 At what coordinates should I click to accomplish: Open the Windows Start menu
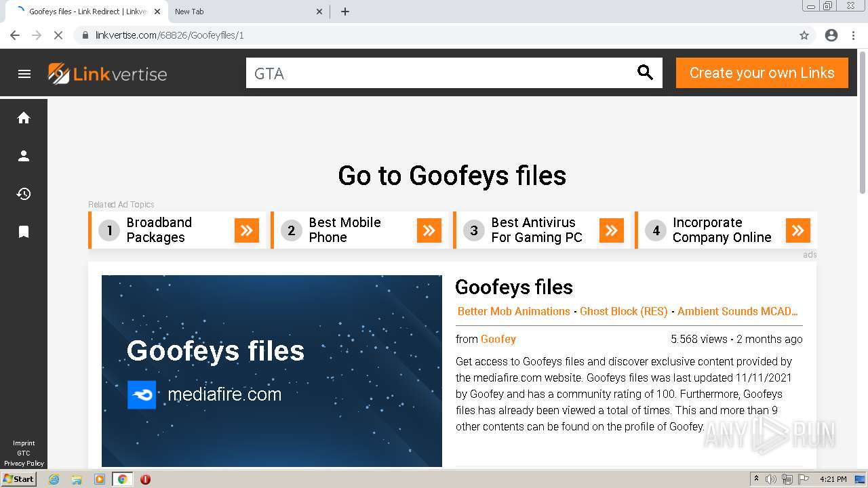[x=19, y=479]
